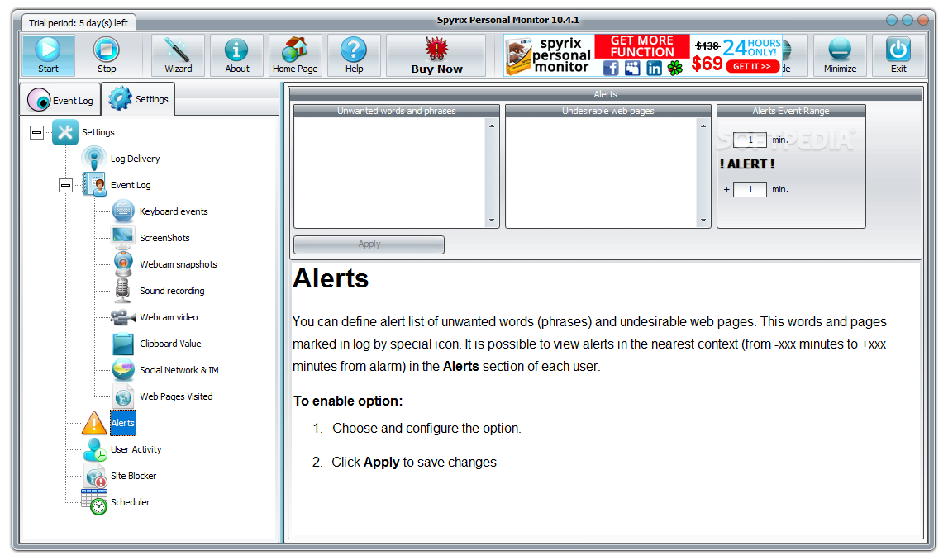This screenshot has height=560, width=948.
Task: Click the Social Network & IM icon
Action: [123, 369]
